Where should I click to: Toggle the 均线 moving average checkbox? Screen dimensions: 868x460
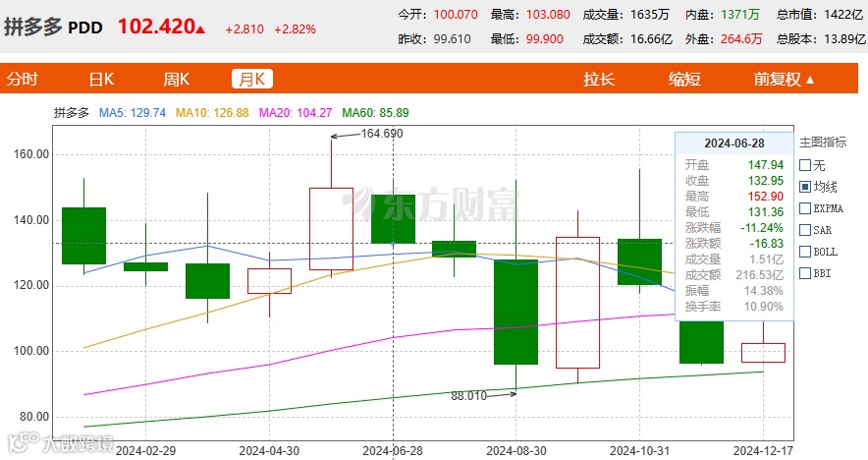point(805,187)
